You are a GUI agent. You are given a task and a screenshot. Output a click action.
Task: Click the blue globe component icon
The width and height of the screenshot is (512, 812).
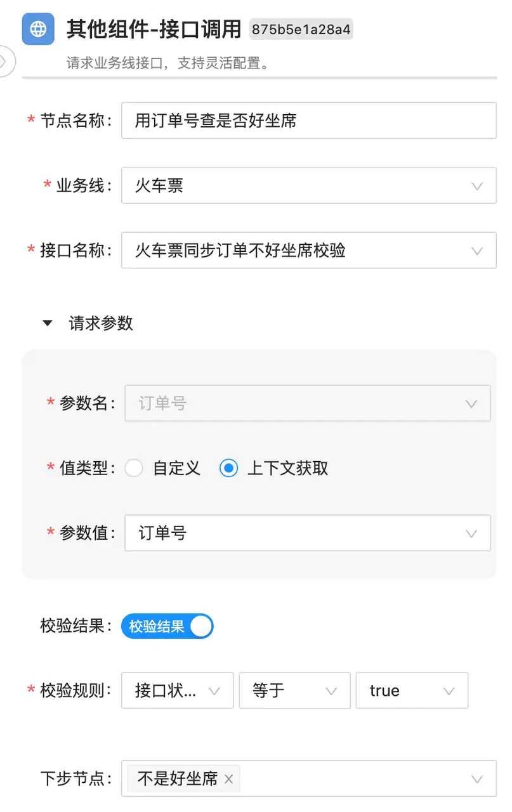point(38,29)
